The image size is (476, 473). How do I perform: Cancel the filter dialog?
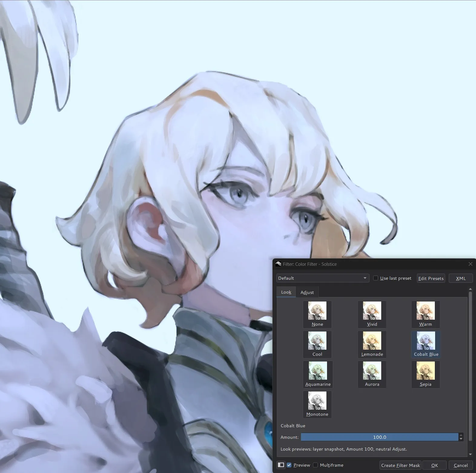pos(461,465)
